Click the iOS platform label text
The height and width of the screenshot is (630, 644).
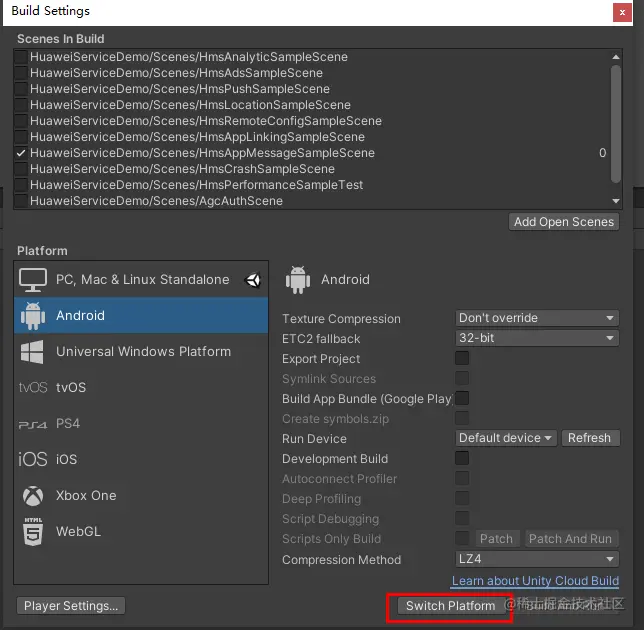click(x=67, y=459)
